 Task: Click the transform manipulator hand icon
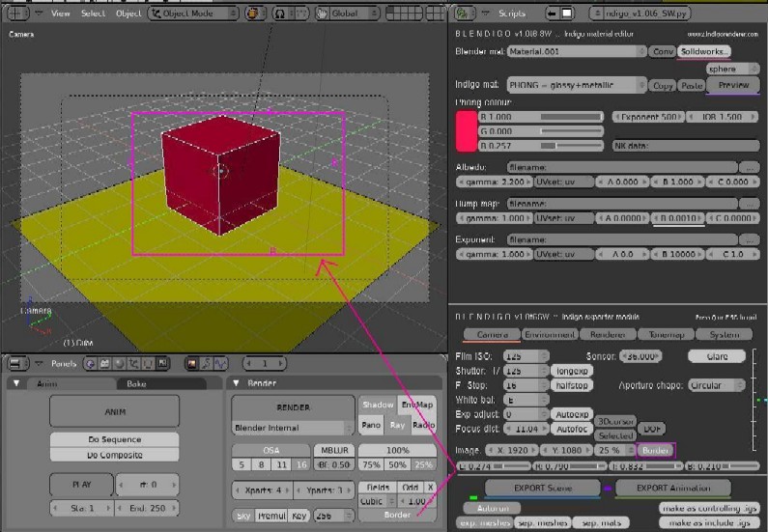pyautogui.click(x=322, y=14)
